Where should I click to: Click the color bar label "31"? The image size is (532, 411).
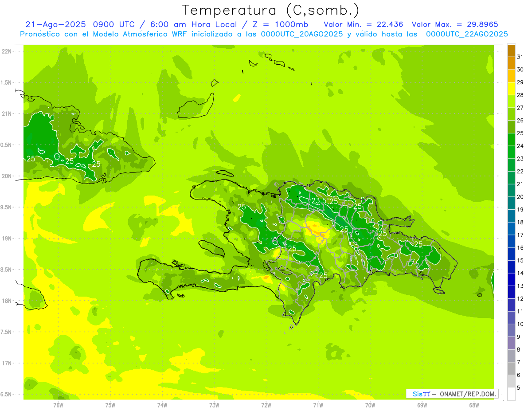pyautogui.click(x=520, y=57)
